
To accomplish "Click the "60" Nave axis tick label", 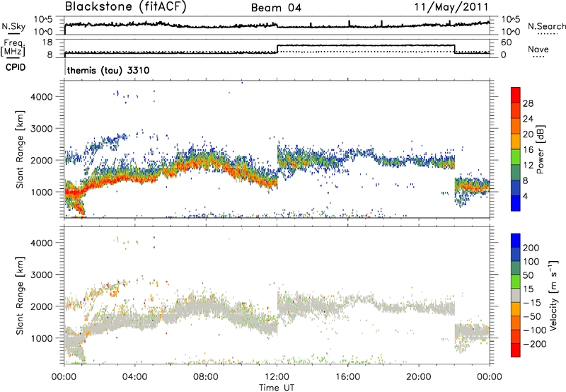I will [x=506, y=42].
